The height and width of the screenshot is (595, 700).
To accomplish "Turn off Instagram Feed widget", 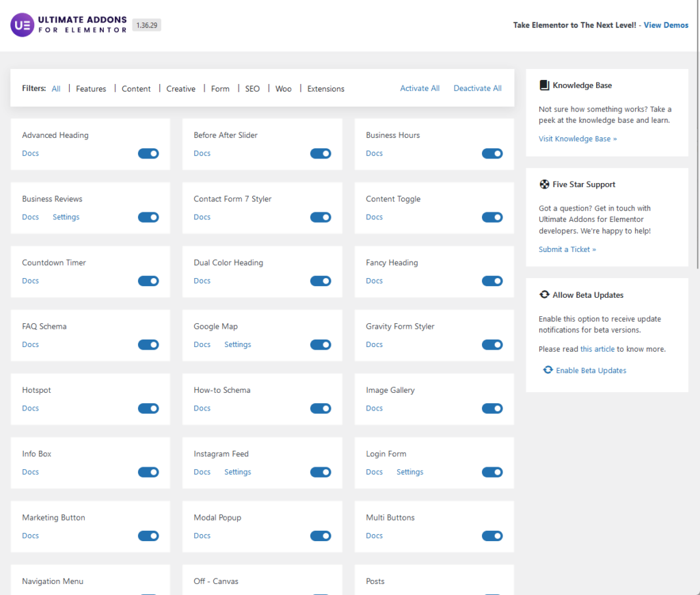I will 321,472.
